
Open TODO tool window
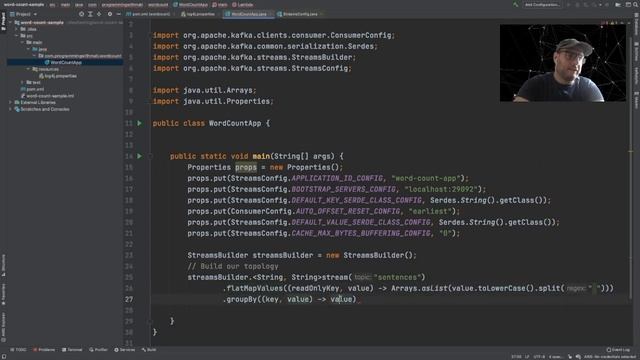pos(18,350)
